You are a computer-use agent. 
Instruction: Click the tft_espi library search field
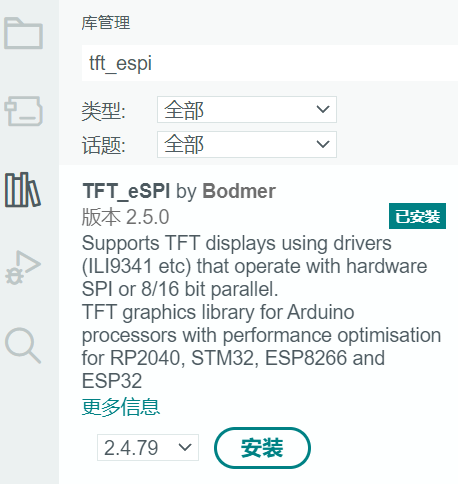point(270,63)
